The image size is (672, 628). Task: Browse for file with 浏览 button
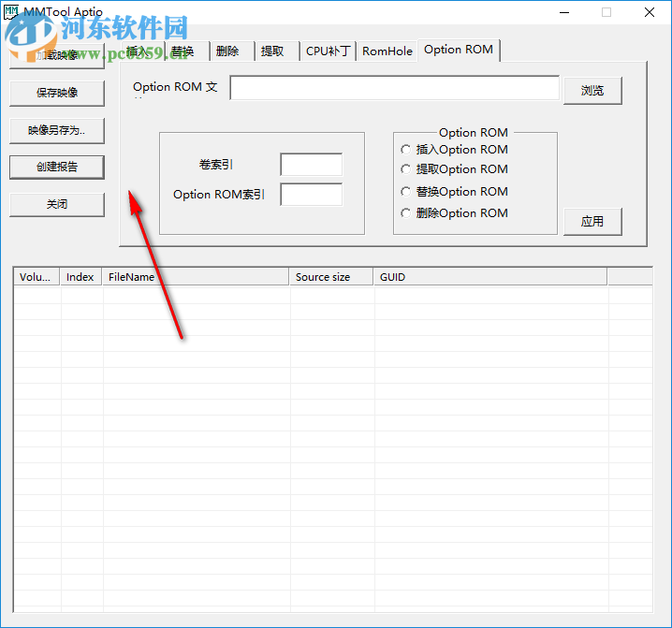tap(592, 91)
